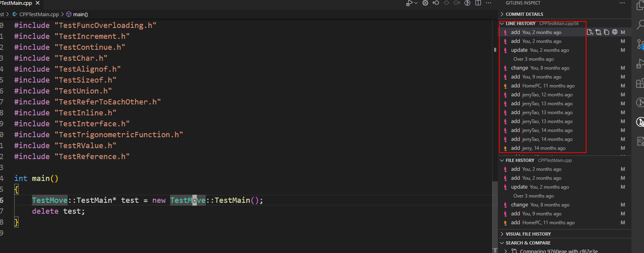The image size is (644, 253).
Task: Select 'add You, 9 months ago' in File History
Action: (565, 214)
